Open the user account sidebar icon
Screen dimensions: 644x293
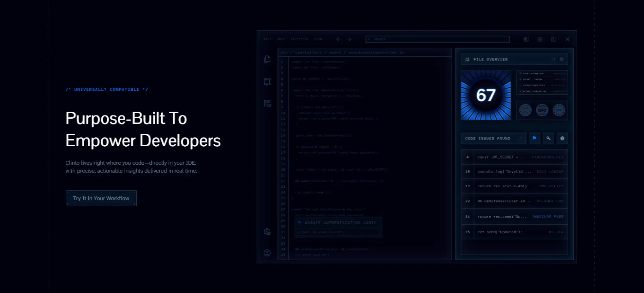(x=267, y=253)
